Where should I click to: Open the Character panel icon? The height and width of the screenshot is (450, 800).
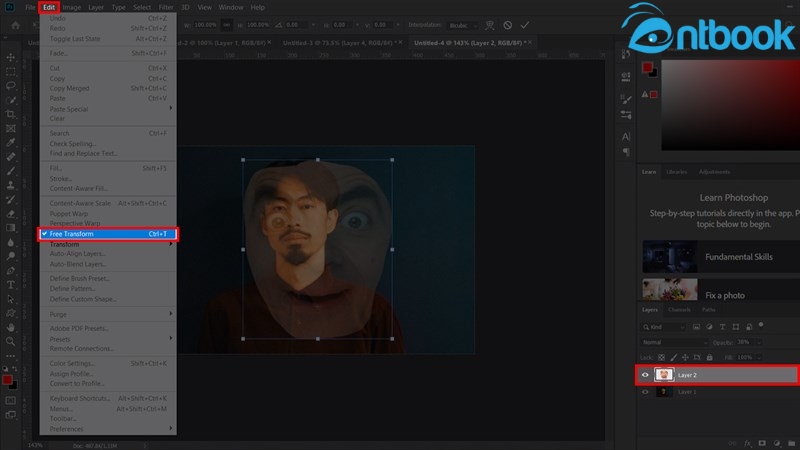click(x=626, y=137)
